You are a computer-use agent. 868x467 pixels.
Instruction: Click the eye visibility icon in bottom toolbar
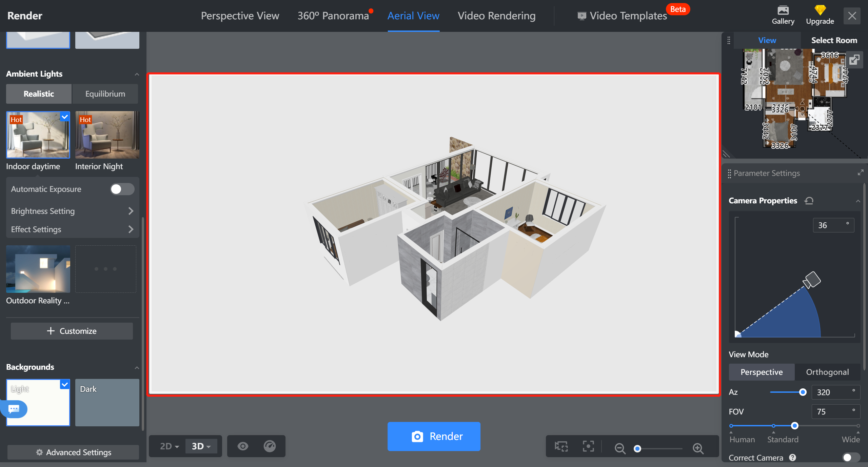pyautogui.click(x=243, y=446)
